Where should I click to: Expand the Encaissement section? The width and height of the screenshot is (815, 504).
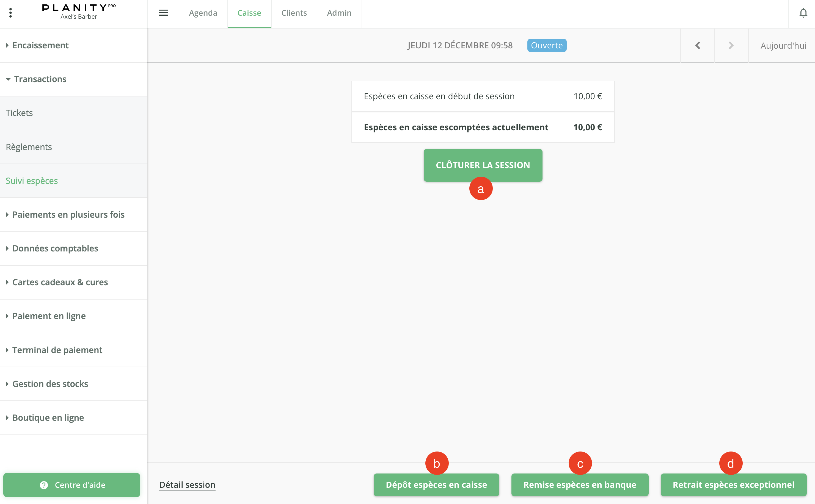pyautogui.click(x=40, y=45)
